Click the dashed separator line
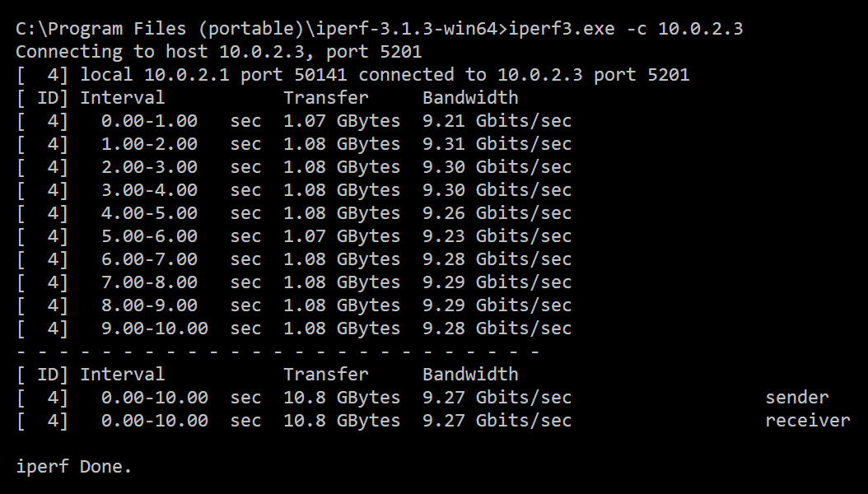This screenshot has width=868, height=494. (278, 352)
